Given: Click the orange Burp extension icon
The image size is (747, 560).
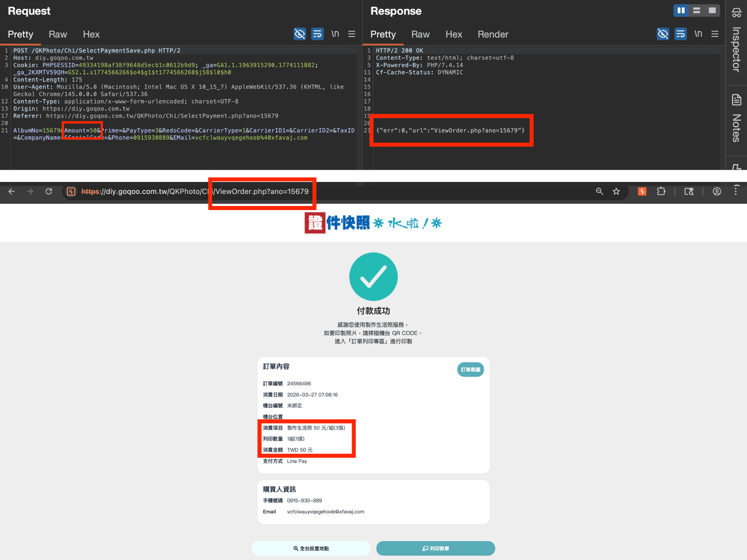Looking at the screenshot, I should tap(642, 191).
